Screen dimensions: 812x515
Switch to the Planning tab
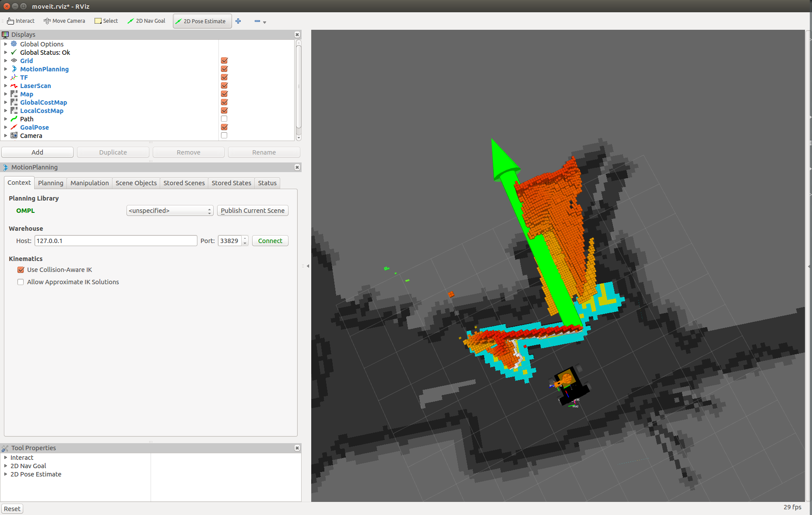point(50,183)
